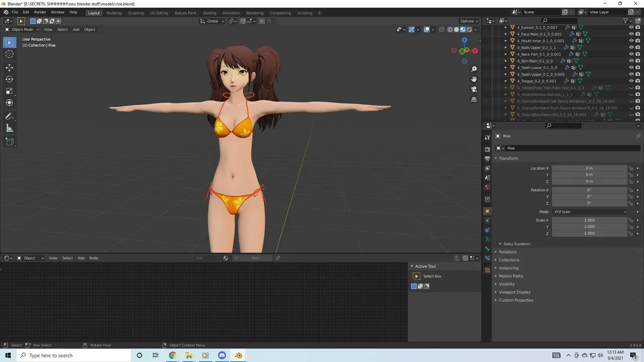Toggle lock on Location X
Screen dimensions: 644x362
pos(630,168)
